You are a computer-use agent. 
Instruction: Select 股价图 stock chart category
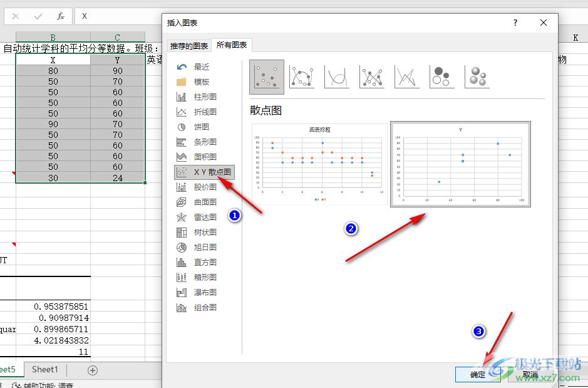pos(205,187)
